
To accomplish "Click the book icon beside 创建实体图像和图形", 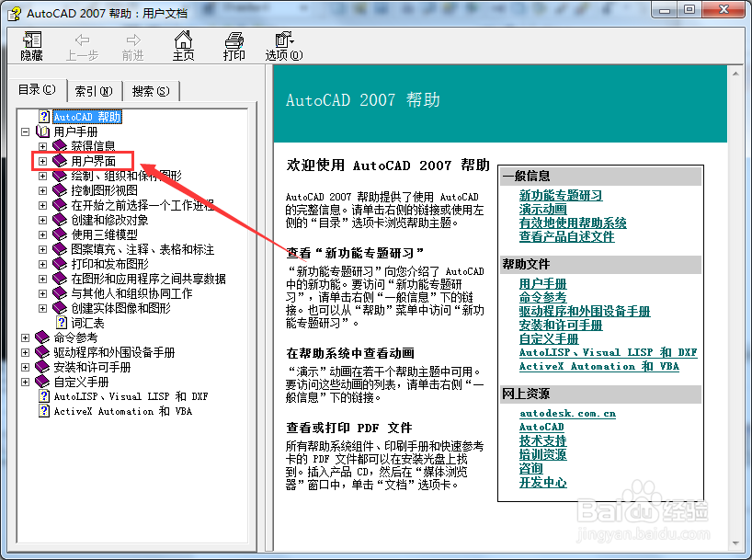I will [x=60, y=308].
